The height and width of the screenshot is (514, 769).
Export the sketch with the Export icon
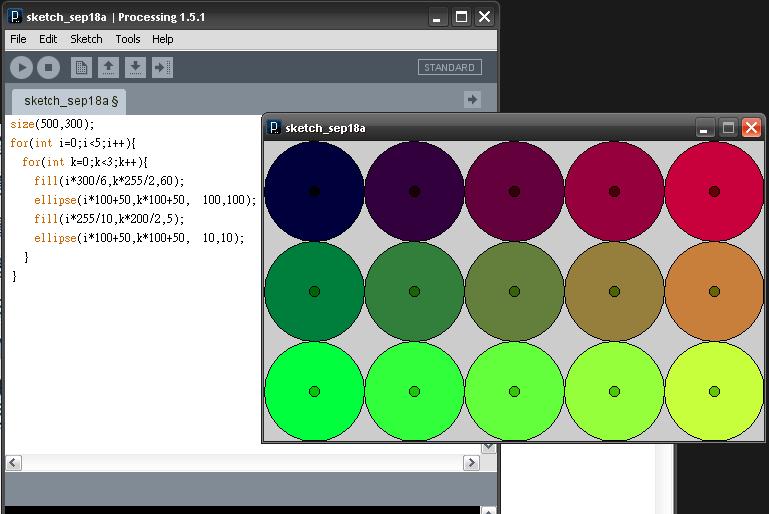coord(162,68)
